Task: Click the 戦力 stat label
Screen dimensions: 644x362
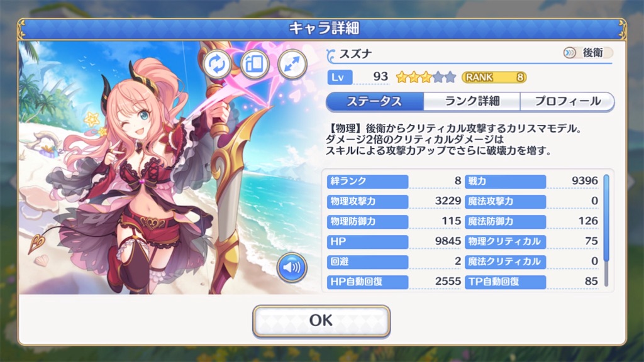Action: [x=505, y=181]
